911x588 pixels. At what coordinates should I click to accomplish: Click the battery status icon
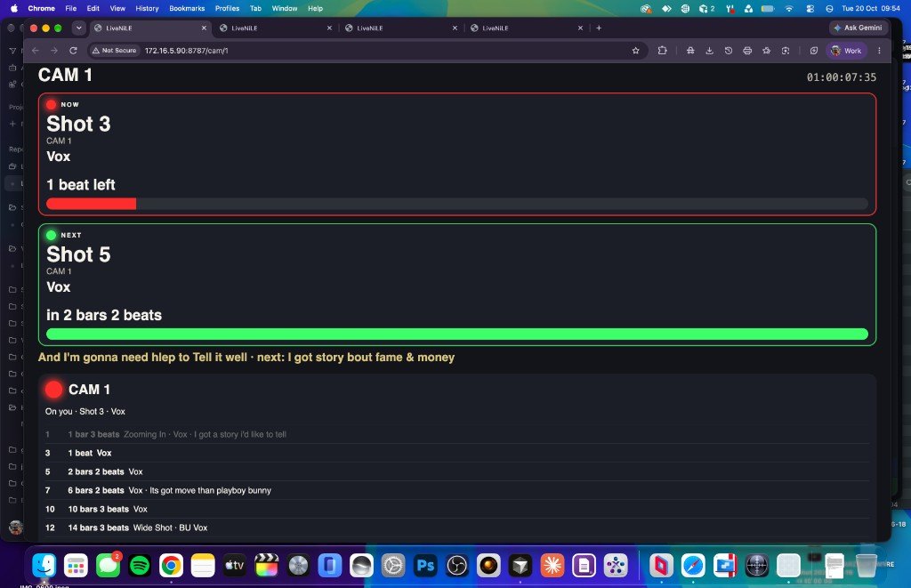tap(768, 9)
